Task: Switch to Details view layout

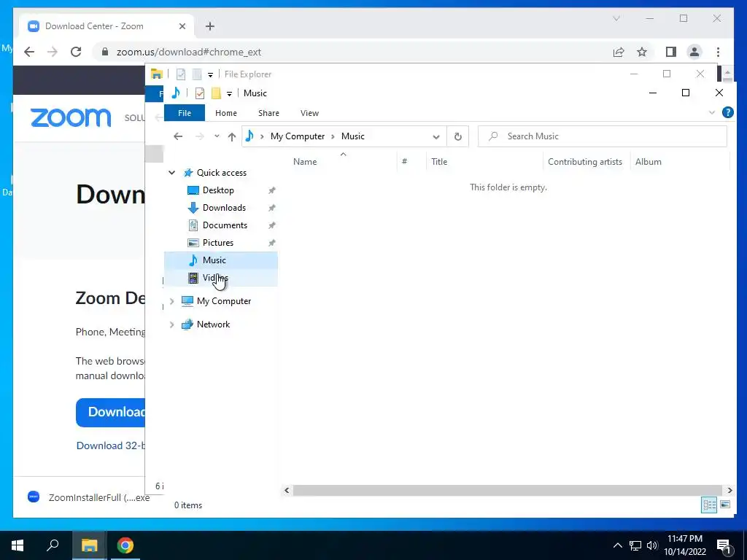Action: coord(709,505)
